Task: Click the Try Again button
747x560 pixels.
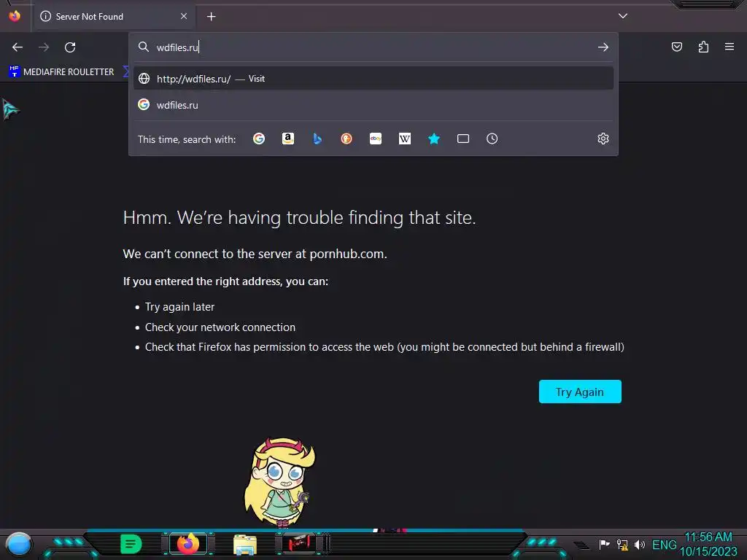Action: (580, 392)
